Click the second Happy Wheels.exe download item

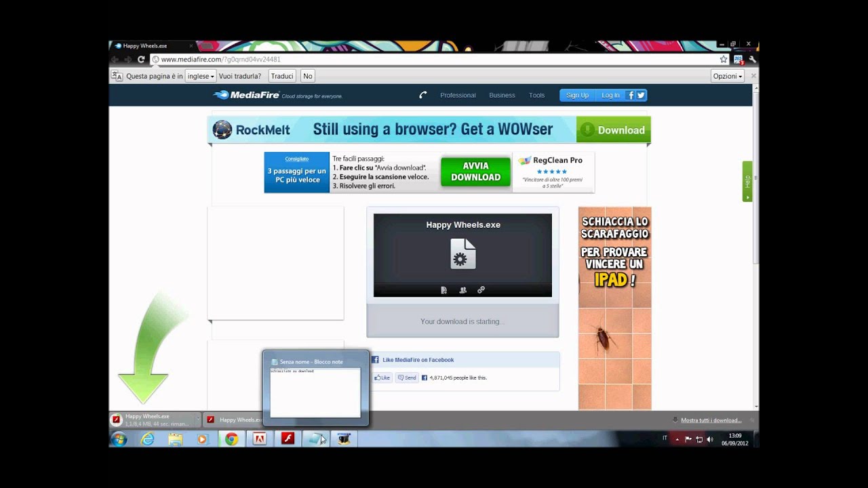pyautogui.click(x=234, y=420)
